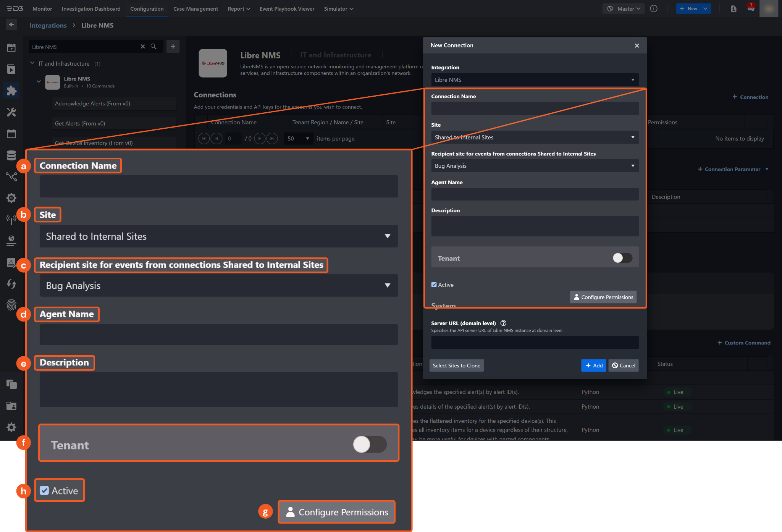Click the help icon beside Server URL
This screenshot has width=782, height=532.
click(x=503, y=323)
